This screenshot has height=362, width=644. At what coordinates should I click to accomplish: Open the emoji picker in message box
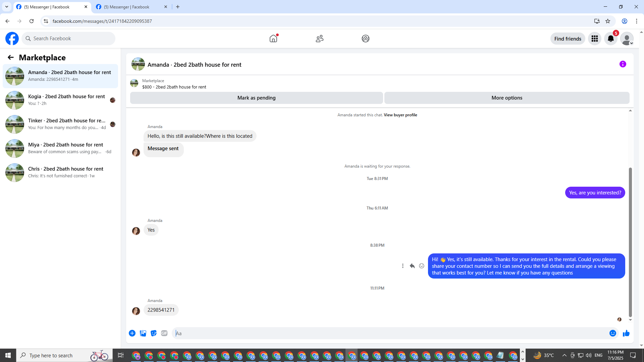pos(612,333)
